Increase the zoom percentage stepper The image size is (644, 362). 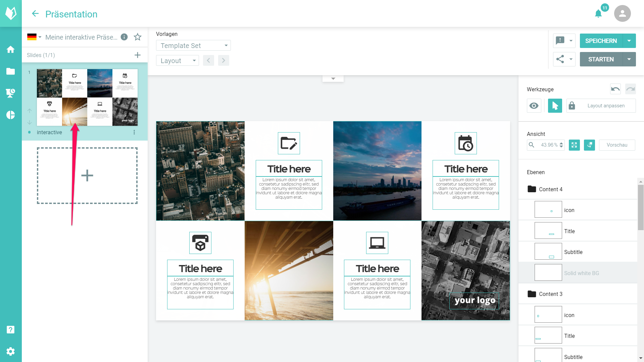pyautogui.click(x=561, y=143)
